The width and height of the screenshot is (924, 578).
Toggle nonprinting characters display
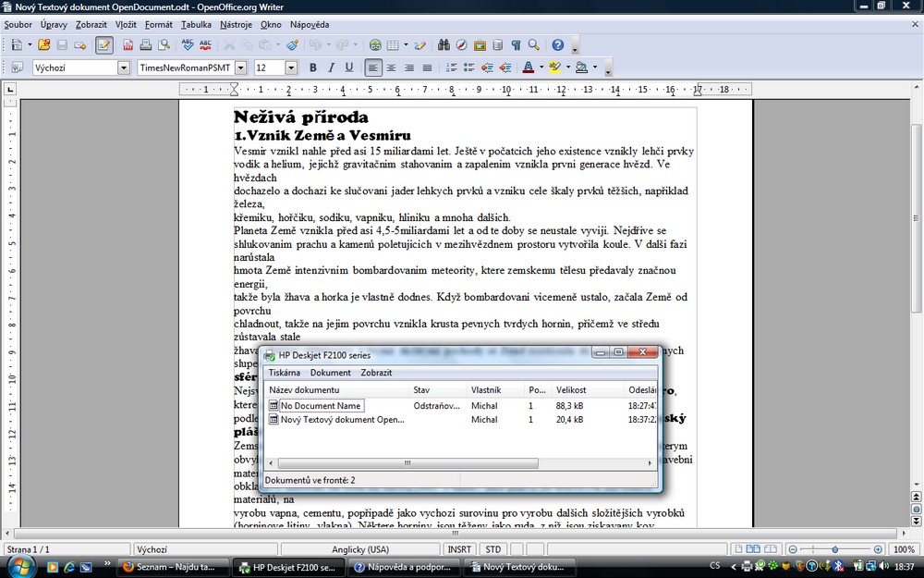click(516, 44)
